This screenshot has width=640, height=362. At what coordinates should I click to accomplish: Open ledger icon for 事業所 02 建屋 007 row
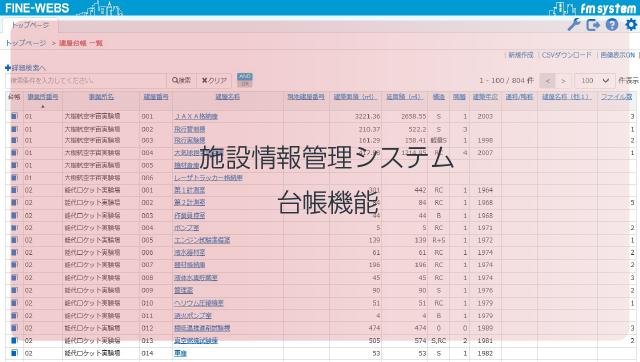(x=14, y=264)
